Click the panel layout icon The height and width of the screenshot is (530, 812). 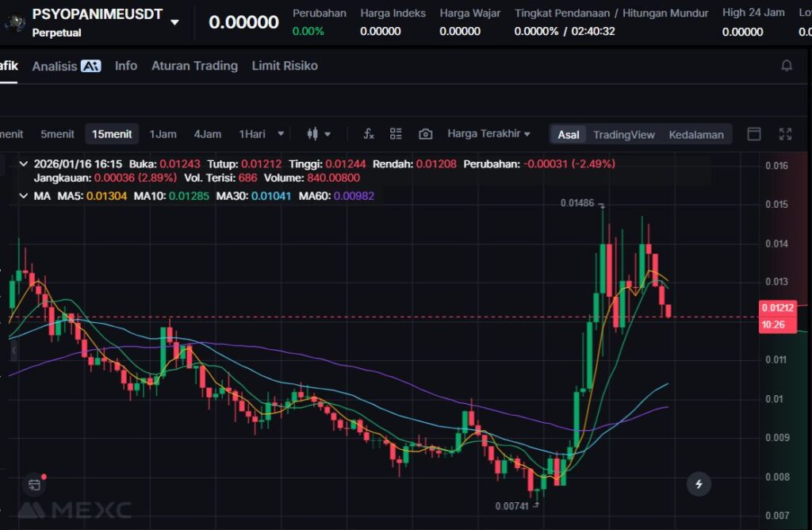coord(754,134)
